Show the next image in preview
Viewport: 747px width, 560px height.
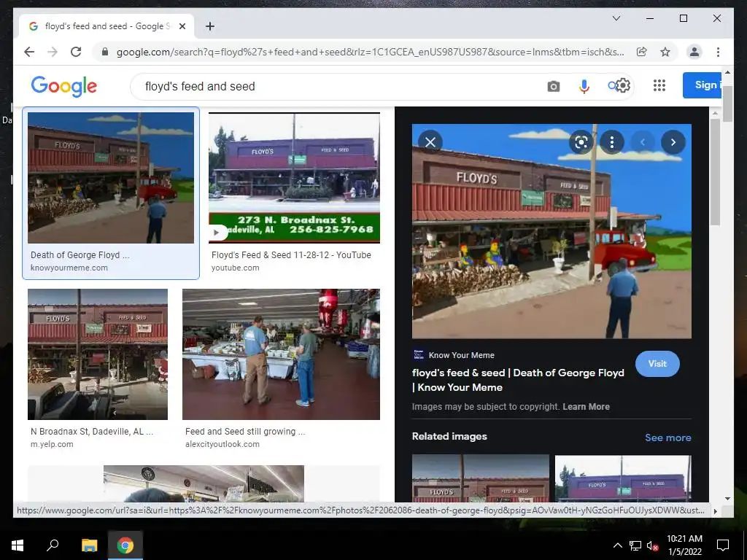tap(673, 142)
